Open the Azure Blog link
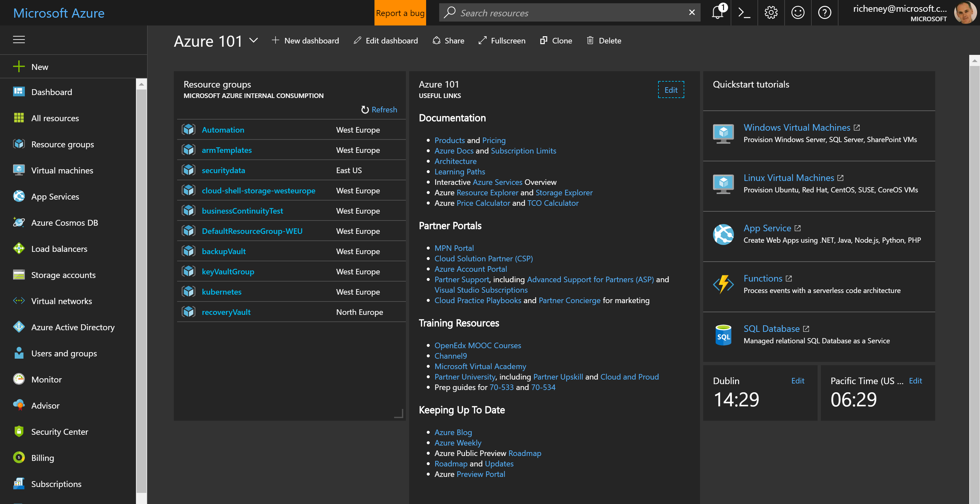 [x=453, y=432]
